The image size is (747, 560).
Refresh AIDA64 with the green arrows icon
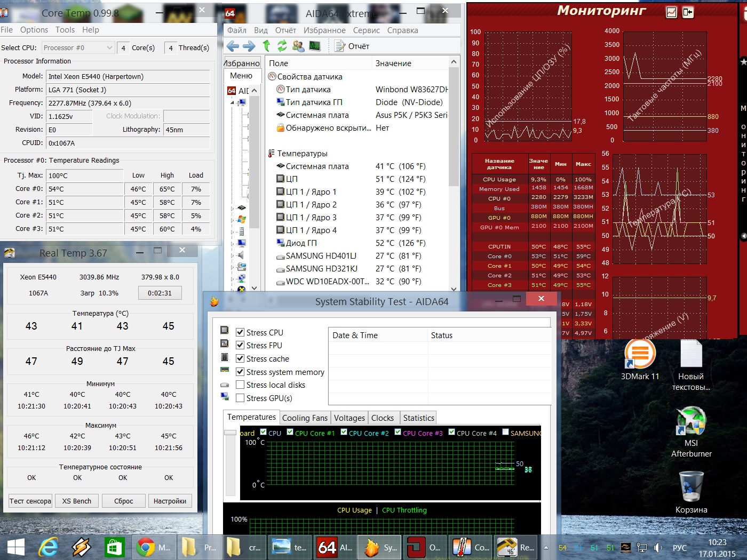[282, 46]
